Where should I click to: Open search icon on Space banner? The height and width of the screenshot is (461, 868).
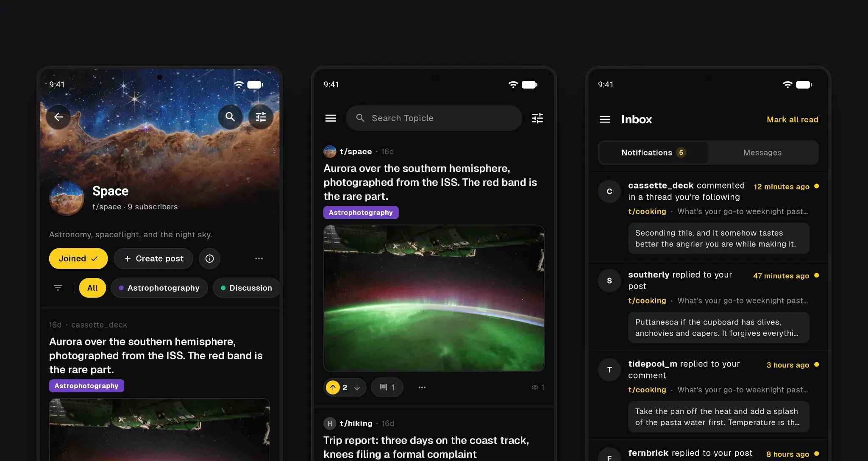[230, 117]
